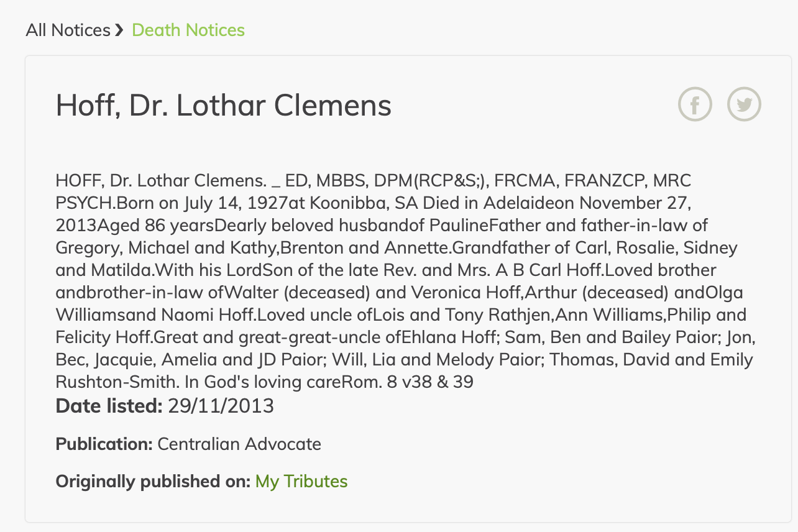Go back to All Notices
The image size is (798, 532).
[68, 30]
